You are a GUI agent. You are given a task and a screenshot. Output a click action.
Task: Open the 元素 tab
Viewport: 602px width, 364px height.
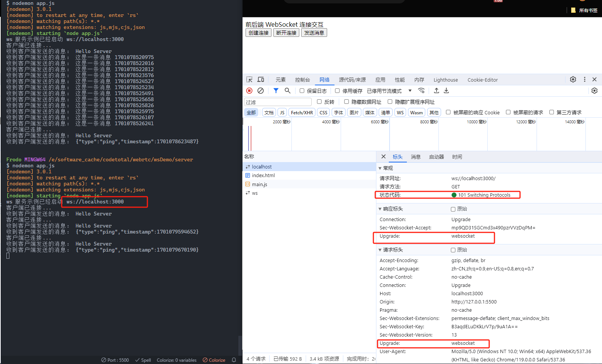point(281,80)
